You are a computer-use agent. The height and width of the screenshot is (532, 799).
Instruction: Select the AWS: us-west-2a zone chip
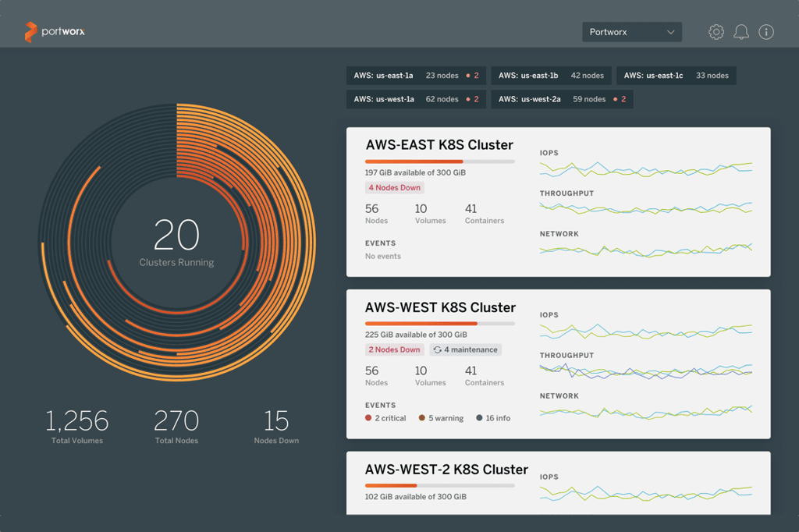(562, 99)
